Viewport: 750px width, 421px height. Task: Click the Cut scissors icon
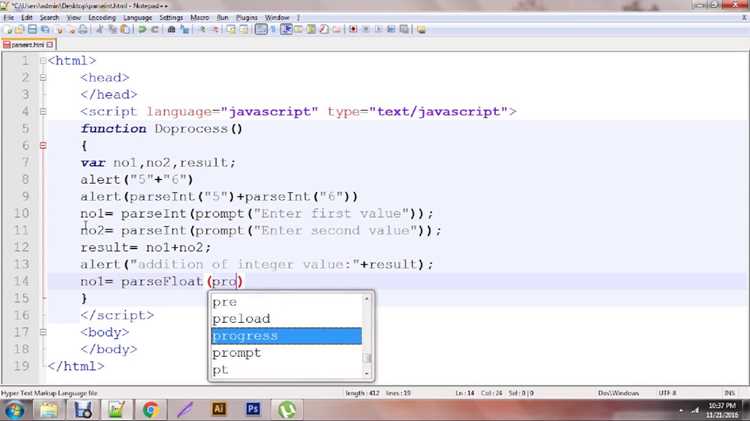pyautogui.click(x=99, y=30)
